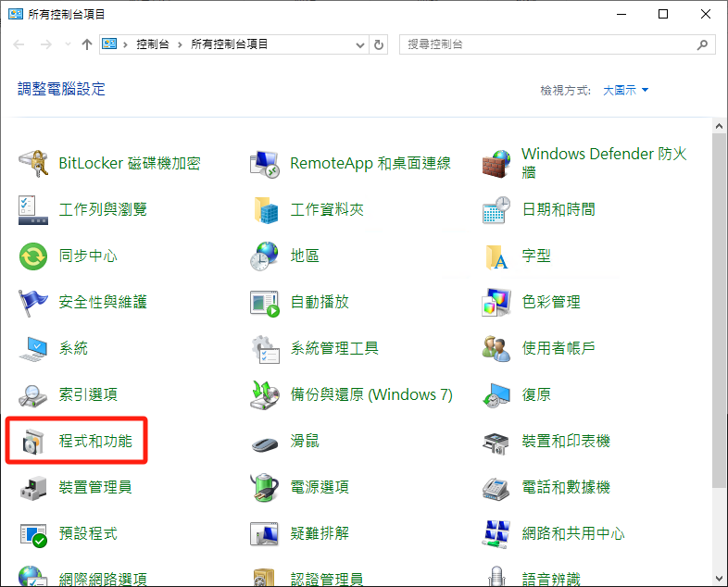Select 控制台 breadcrumb segment
Screen dimensions: 728x587
[x=152, y=44]
